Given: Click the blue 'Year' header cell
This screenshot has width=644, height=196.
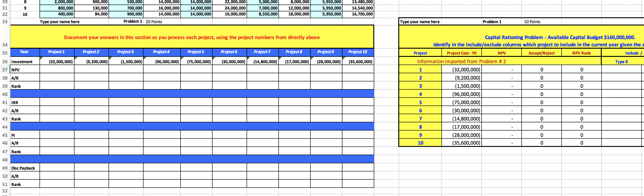Looking at the screenshot, I should [25, 52].
